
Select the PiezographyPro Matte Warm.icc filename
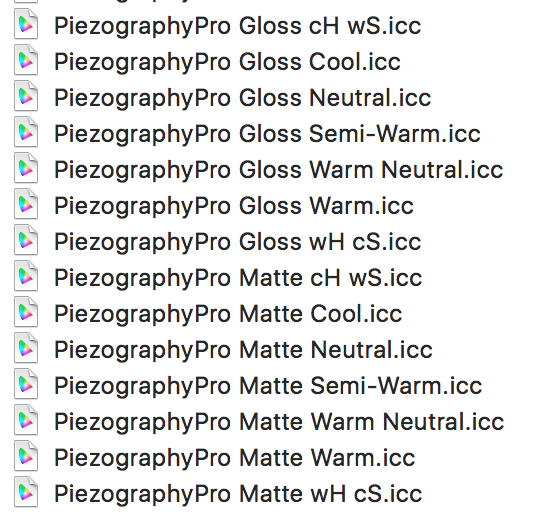click(x=235, y=458)
